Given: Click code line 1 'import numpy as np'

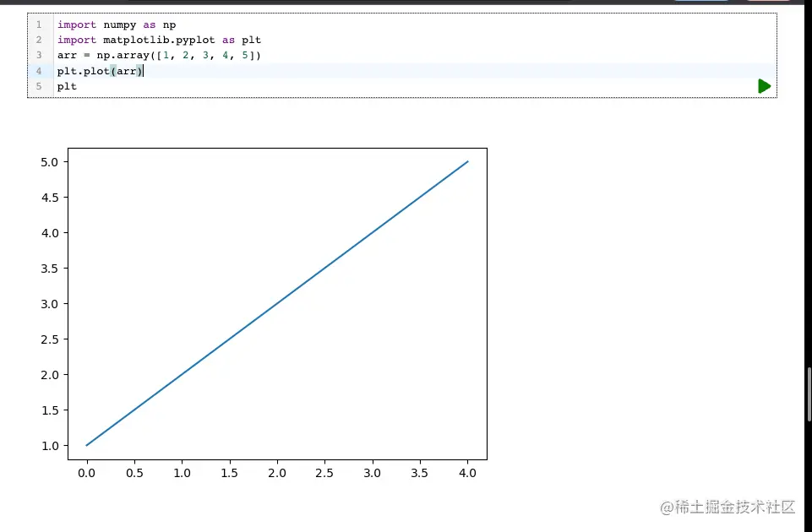Looking at the screenshot, I should tap(117, 24).
